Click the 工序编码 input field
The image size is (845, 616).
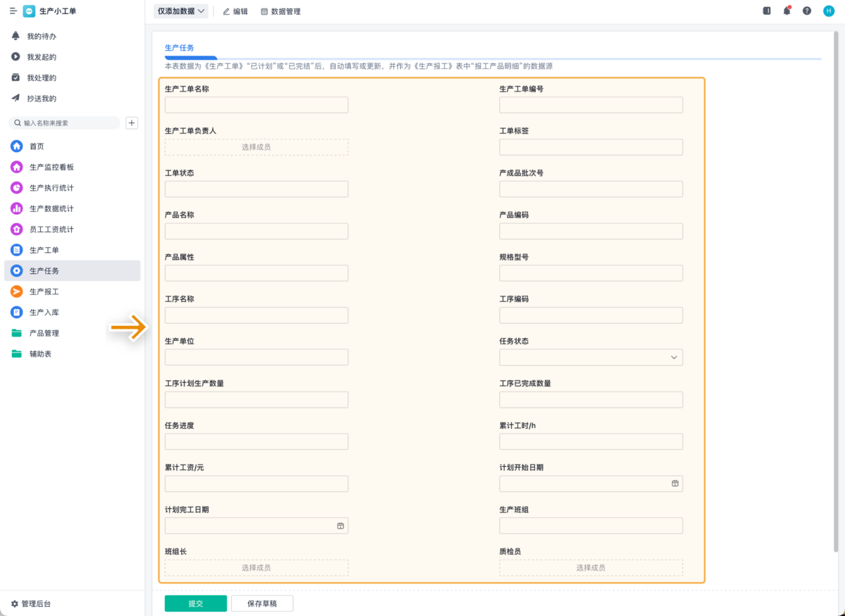click(x=591, y=315)
